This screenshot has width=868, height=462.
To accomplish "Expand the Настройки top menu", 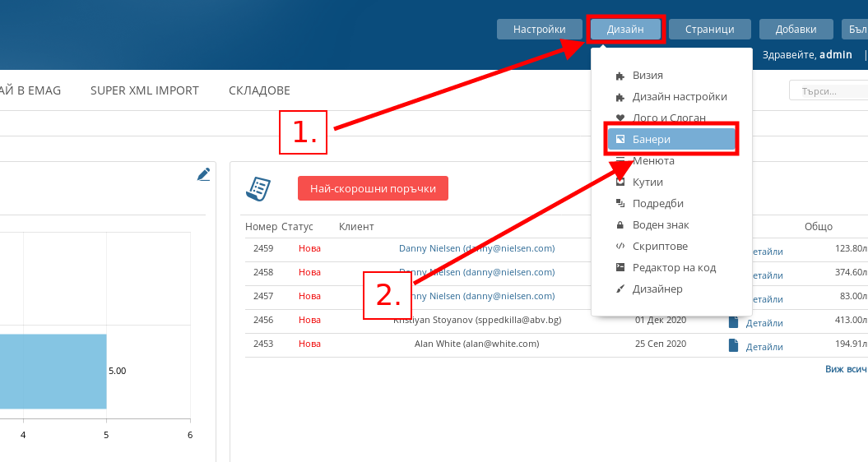I will coord(539,30).
